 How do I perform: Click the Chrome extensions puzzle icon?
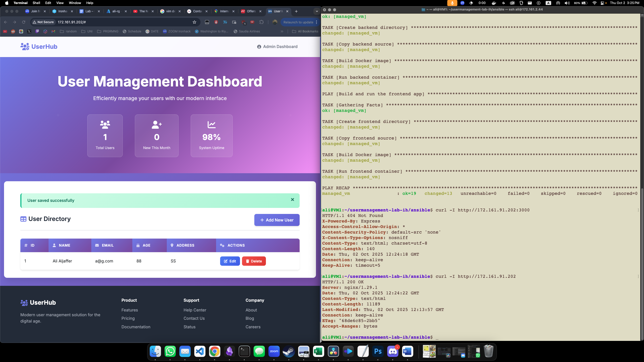point(261,22)
